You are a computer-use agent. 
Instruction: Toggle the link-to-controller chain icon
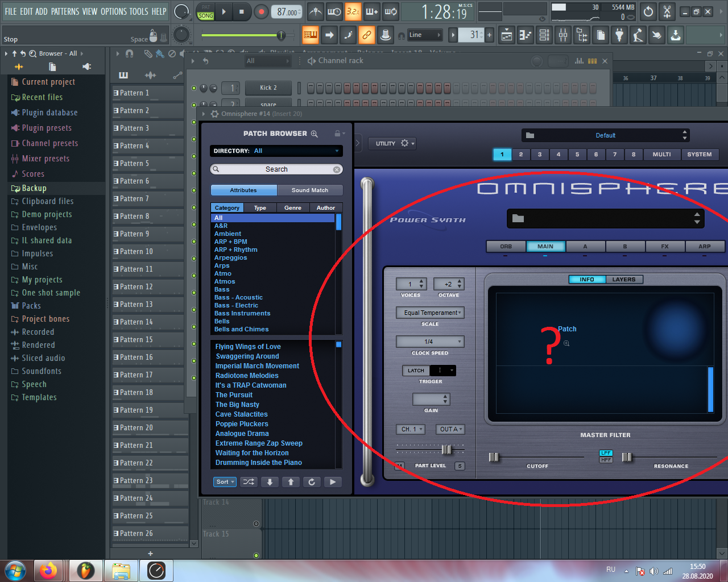(367, 35)
